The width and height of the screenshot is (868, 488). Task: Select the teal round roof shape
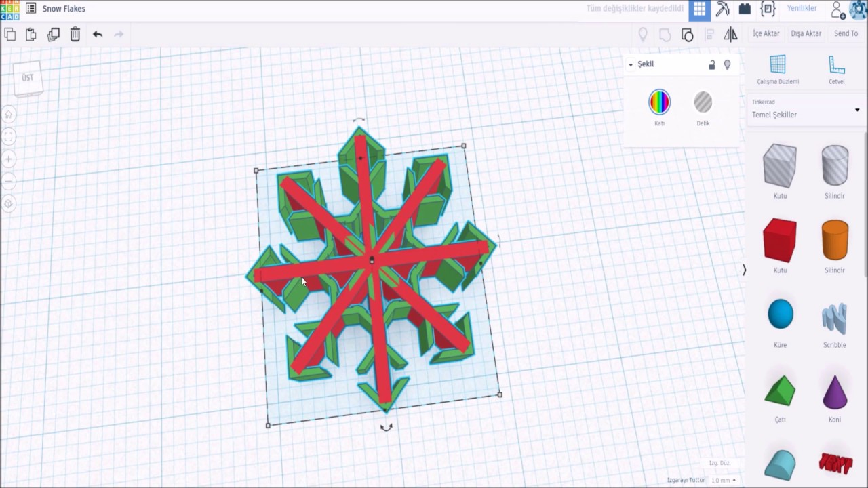tap(781, 465)
